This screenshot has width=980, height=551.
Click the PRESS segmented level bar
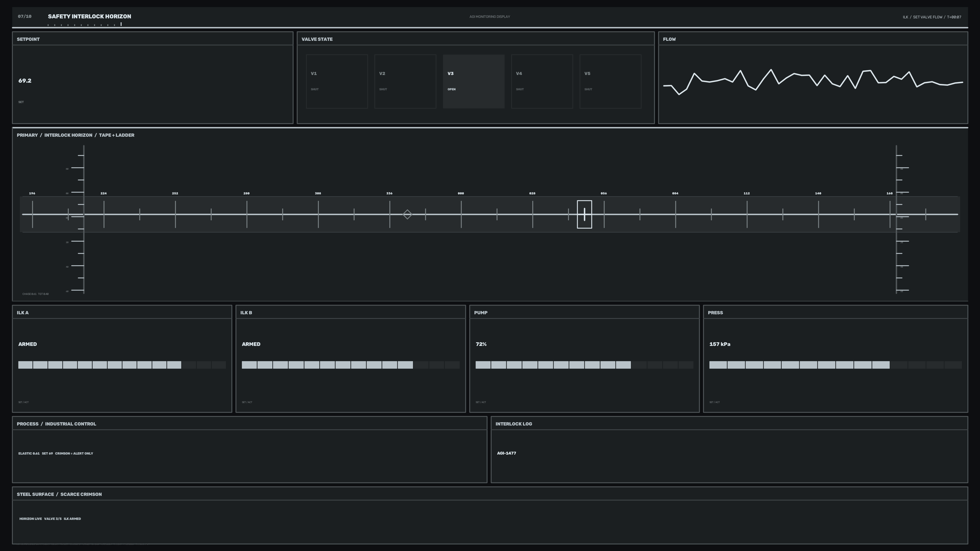(836, 365)
